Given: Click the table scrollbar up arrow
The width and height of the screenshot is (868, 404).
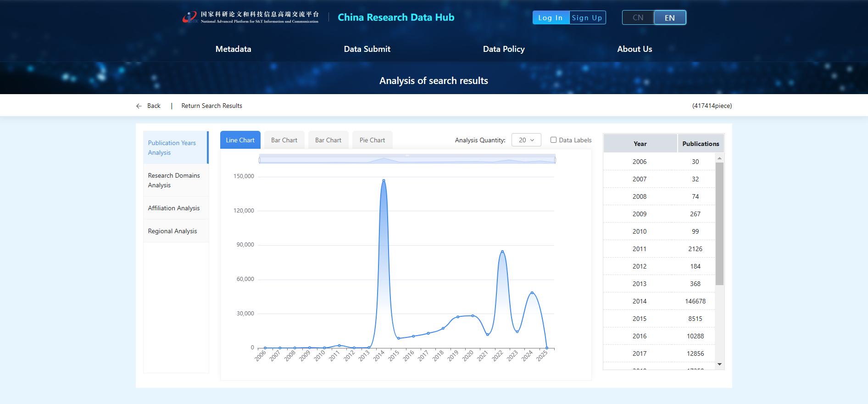Looking at the screenshot, I should 719,158.
